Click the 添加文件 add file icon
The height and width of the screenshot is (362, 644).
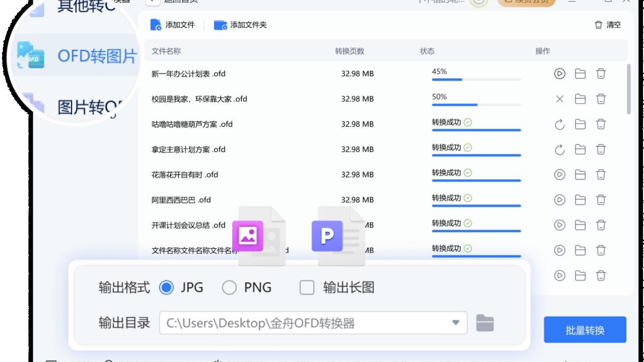click(x=156, y=24)
